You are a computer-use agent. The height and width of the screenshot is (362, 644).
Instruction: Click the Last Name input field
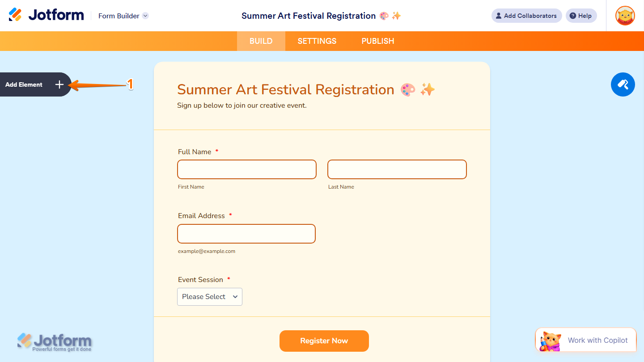397,169
